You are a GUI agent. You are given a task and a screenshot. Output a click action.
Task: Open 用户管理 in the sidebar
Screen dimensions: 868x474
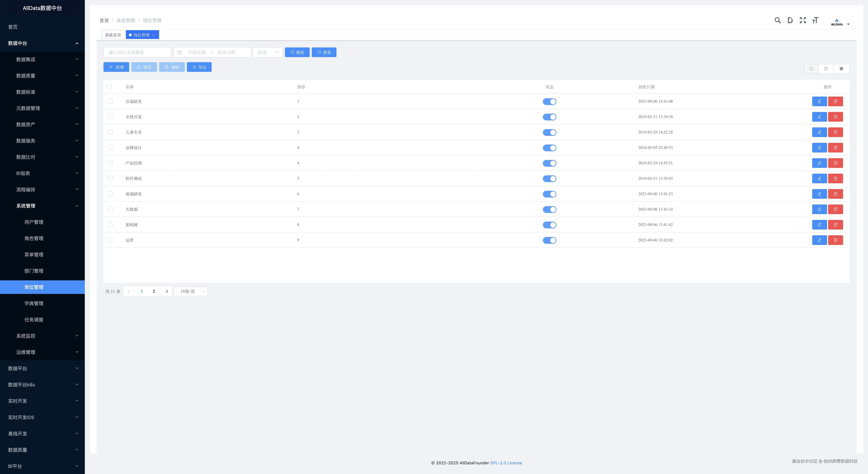pyautogui.click(x=34, y=222)
